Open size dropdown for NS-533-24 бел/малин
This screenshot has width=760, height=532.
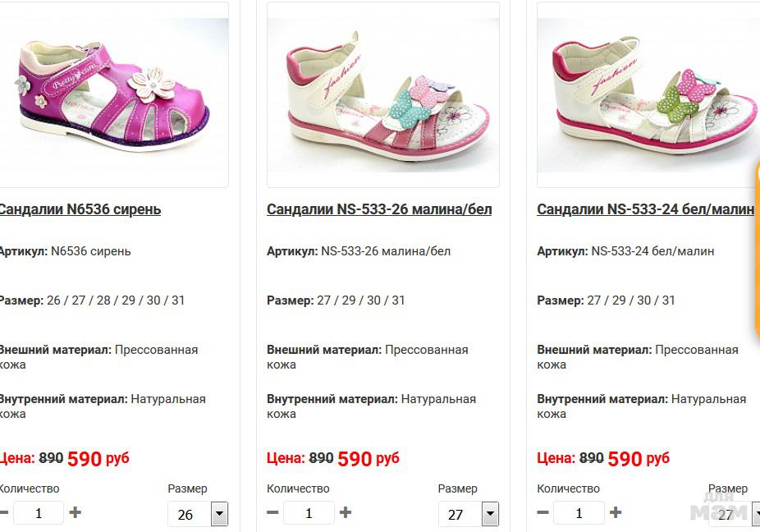(749, 515)
